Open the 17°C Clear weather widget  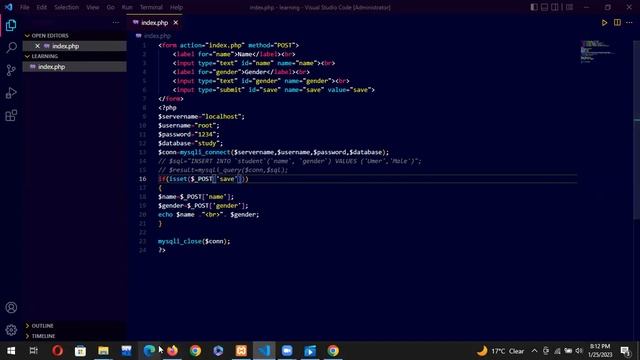tap(500, 351)
